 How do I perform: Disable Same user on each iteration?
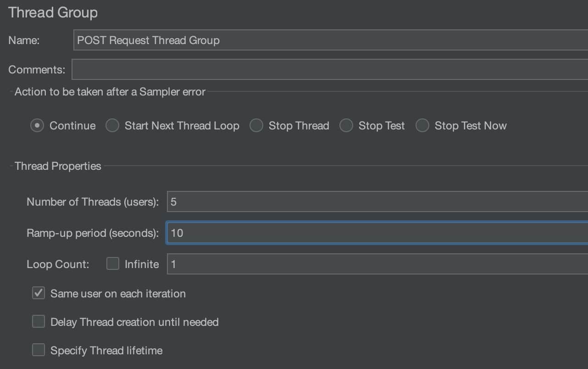tap(38, 293)
